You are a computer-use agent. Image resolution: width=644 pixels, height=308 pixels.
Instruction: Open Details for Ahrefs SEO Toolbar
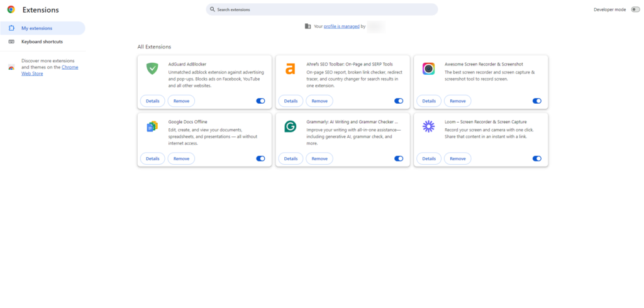coord(291,101)
